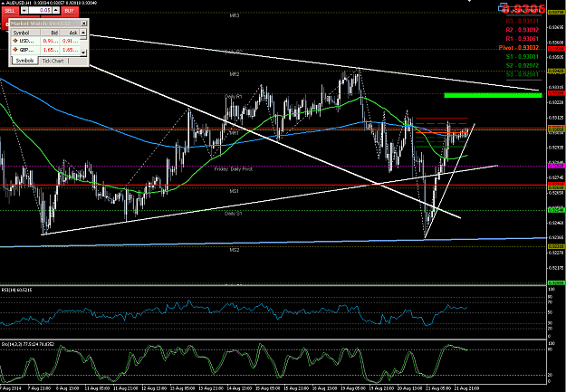Screen dimensions: 566x392
Task: Click the MS1 level label on chart
Action: pos(235,191)
